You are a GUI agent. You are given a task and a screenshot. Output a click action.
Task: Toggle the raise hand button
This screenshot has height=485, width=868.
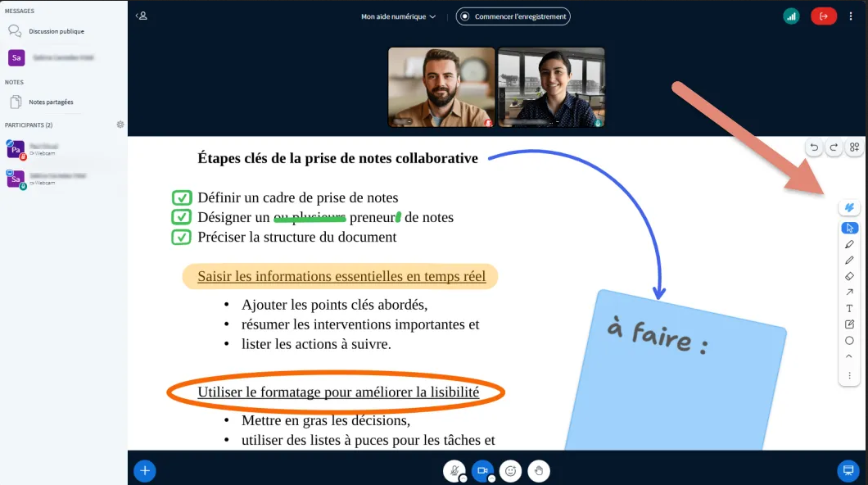click(x=539, y=470)
